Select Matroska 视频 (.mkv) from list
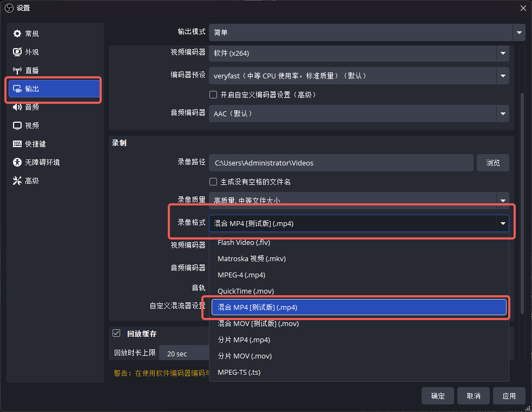The height and width of the screenshot is (412, 532). tap(252, 258)
